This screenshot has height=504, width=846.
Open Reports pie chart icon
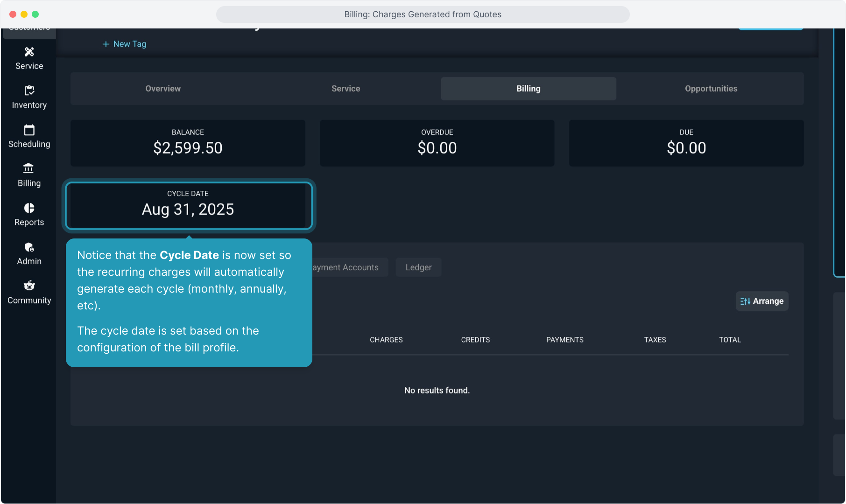(x=29, y=208)
